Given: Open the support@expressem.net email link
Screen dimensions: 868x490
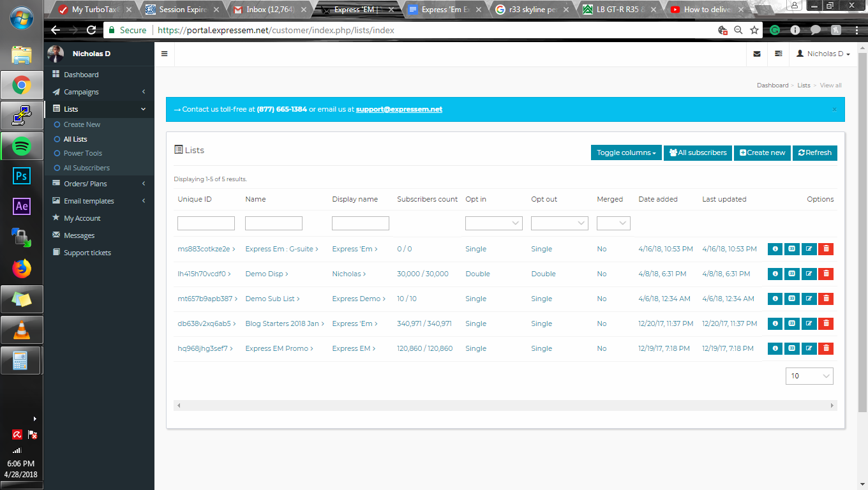Looking at the screenshot, I should [399, 109].
